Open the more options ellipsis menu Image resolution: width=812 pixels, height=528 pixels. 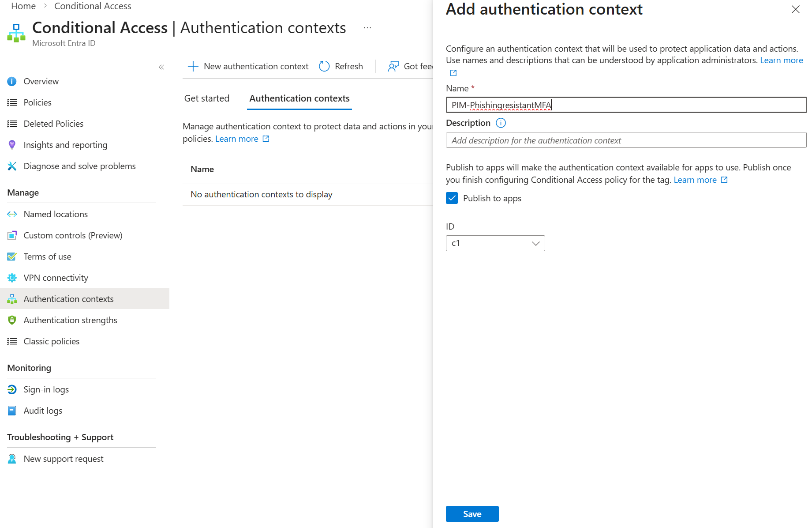[x=367, y=28]
